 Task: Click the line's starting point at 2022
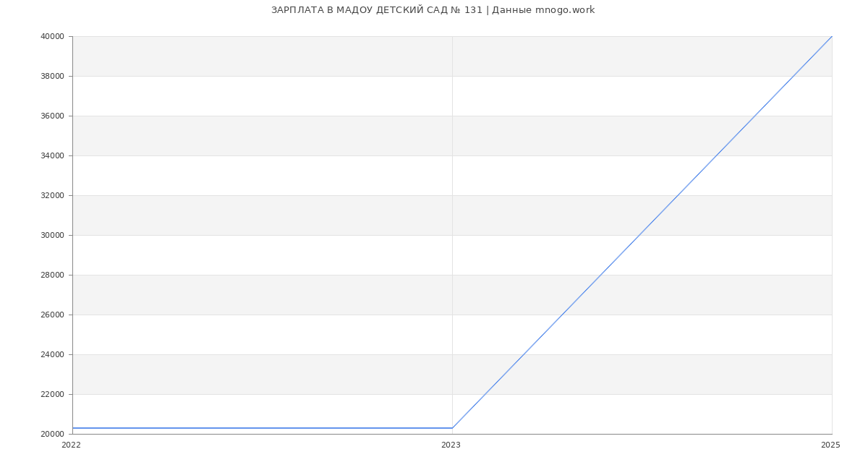72,428
